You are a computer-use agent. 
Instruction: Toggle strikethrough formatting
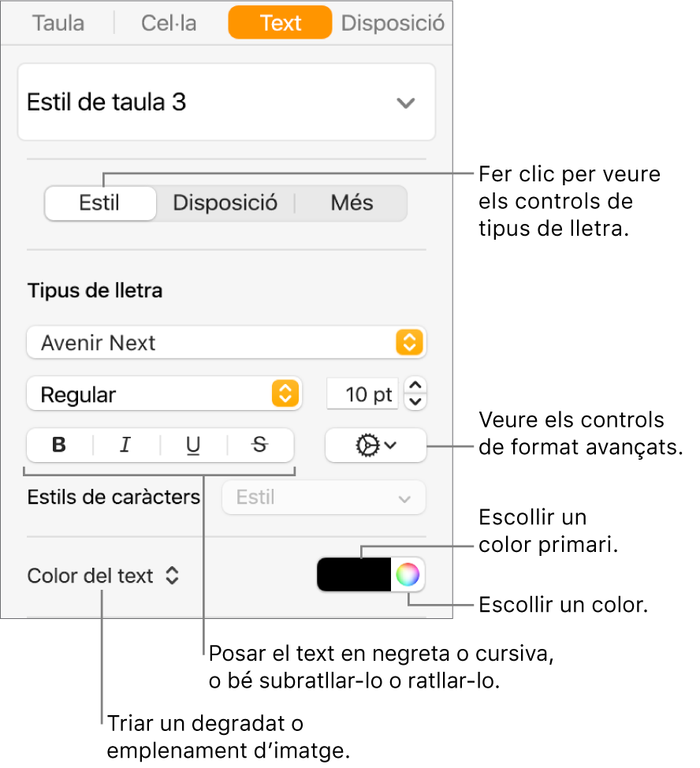(260, 446)
